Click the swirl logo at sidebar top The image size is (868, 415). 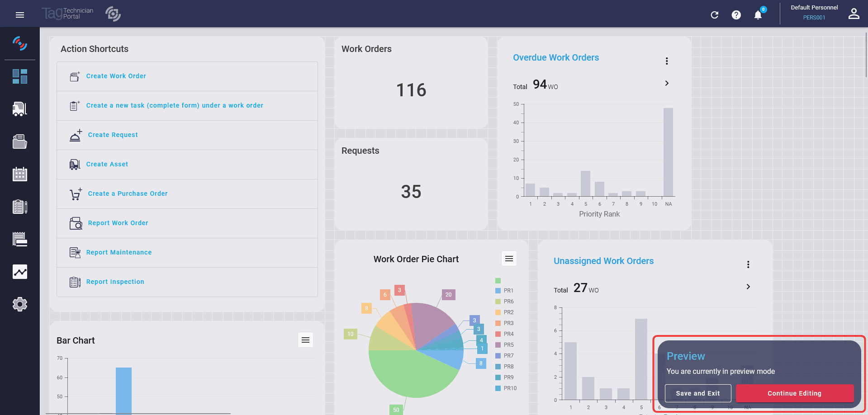pyautogui.click(x=20, y=43)
